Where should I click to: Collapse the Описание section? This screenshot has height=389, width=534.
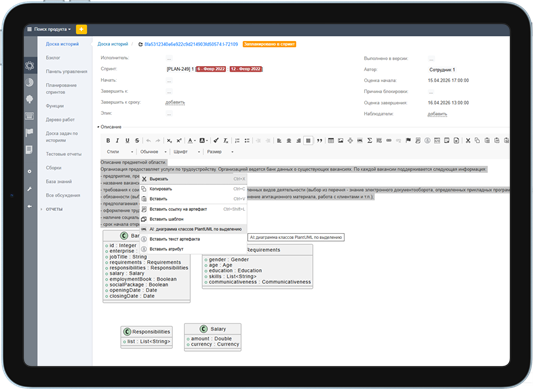tap(109, 127)
